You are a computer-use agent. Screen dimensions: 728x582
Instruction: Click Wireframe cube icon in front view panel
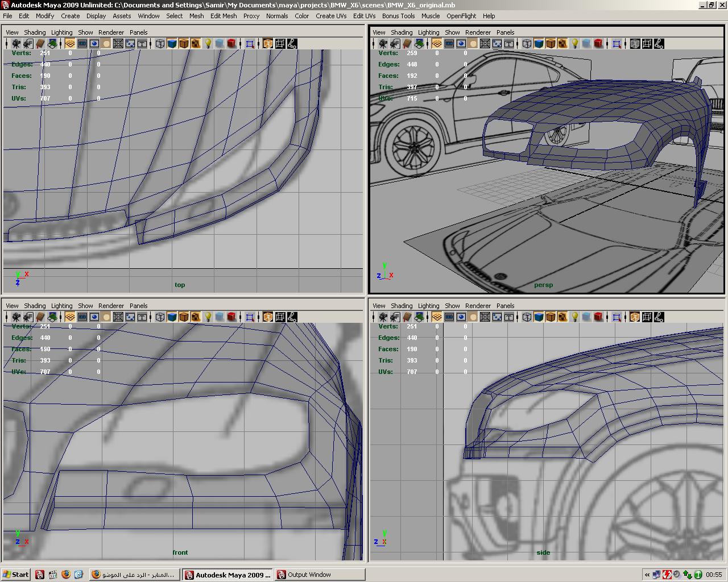[x=160, y=317]
